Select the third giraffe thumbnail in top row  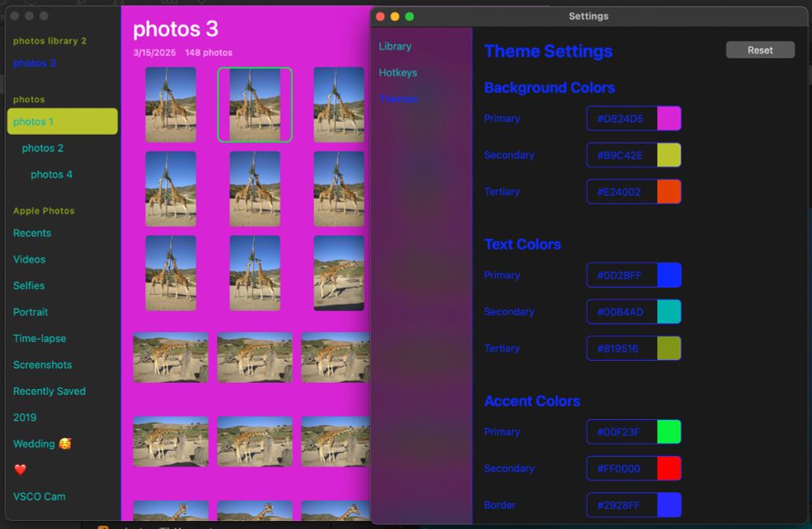(339, 105)
